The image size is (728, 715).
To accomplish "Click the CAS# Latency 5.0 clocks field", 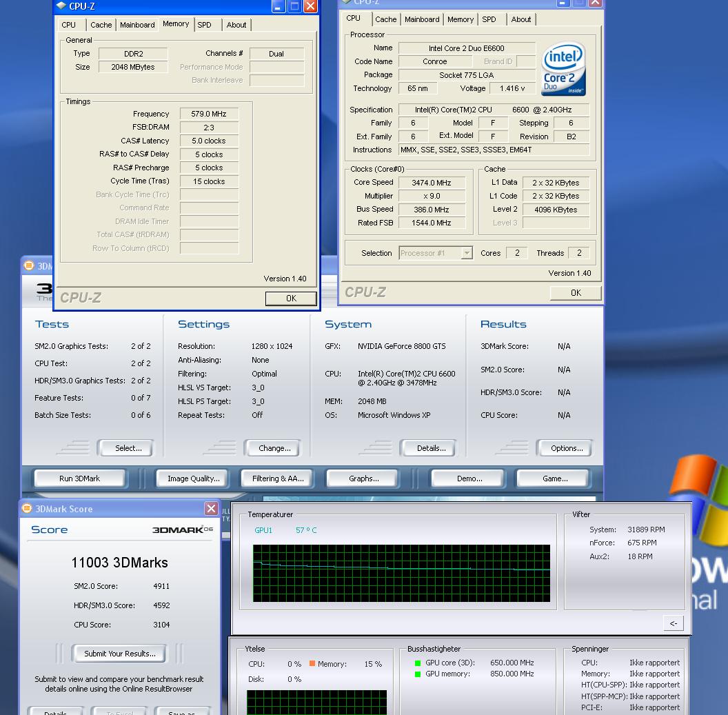I will point(209,141).
